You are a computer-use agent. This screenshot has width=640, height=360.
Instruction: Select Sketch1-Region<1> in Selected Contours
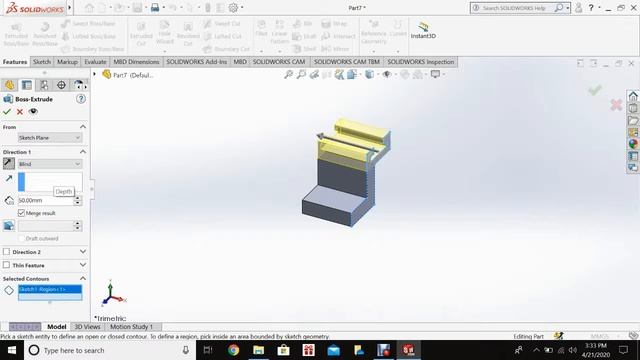coord(50,289)
